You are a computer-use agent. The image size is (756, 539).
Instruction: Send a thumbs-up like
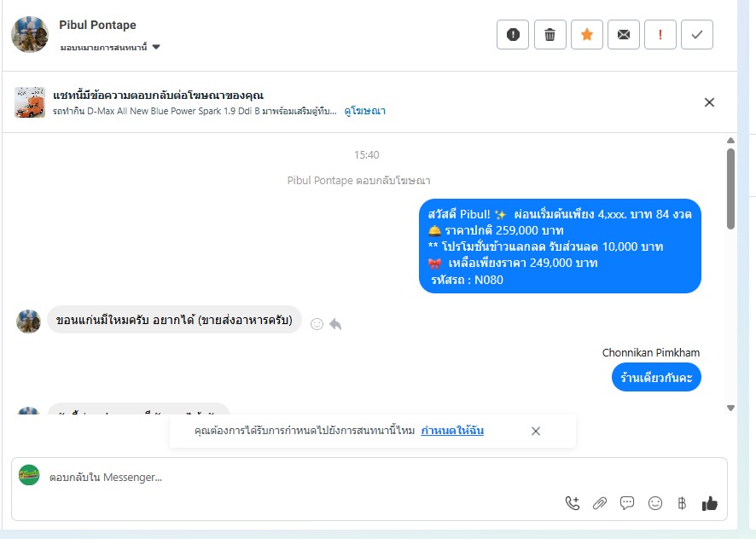point(709,503)
